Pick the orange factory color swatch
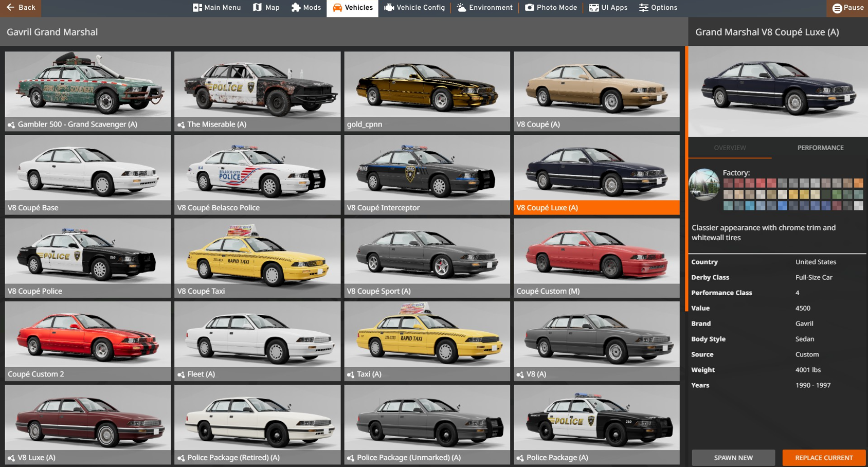This screenshot has width=868, height=467. 858,183
